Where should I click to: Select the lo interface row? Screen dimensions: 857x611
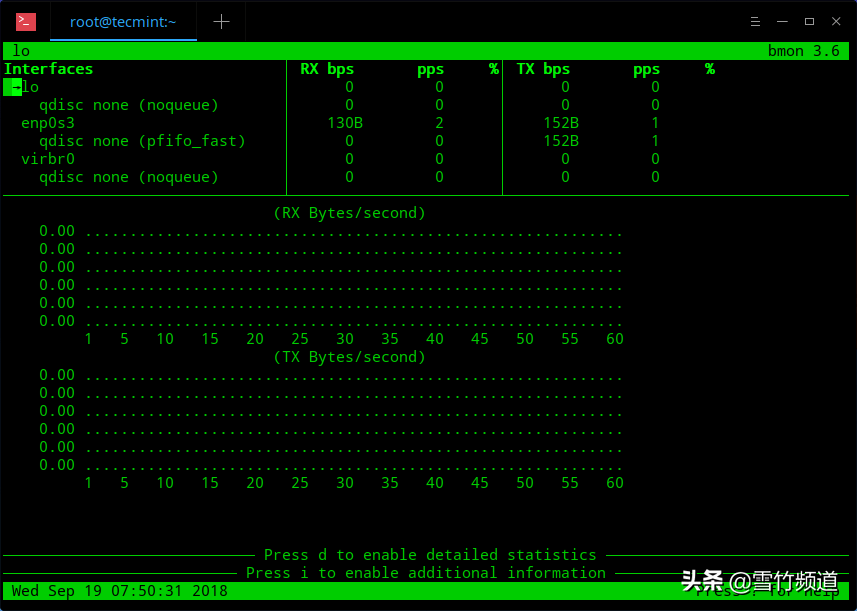[30, 87]
